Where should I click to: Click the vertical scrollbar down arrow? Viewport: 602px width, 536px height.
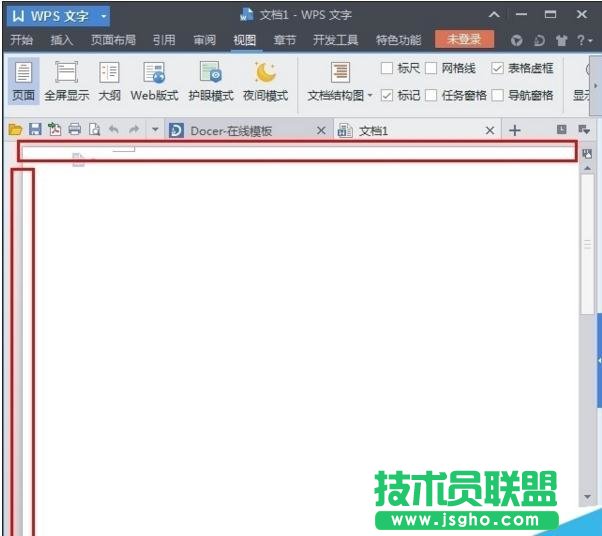point(587,496)
